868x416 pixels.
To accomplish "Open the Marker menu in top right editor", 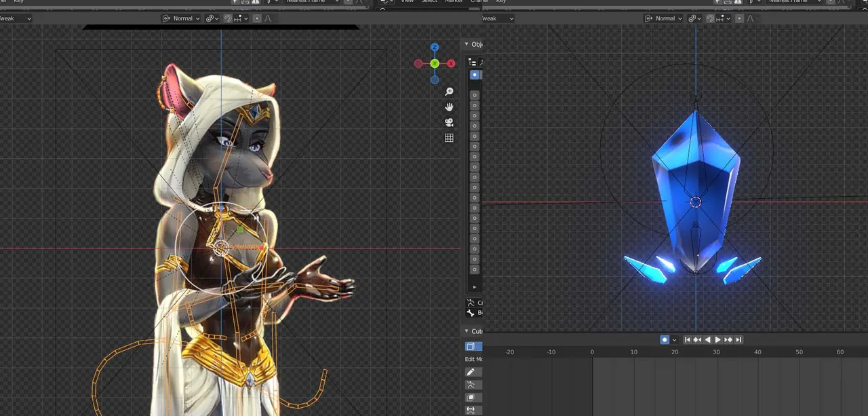I will click(453, 1).
